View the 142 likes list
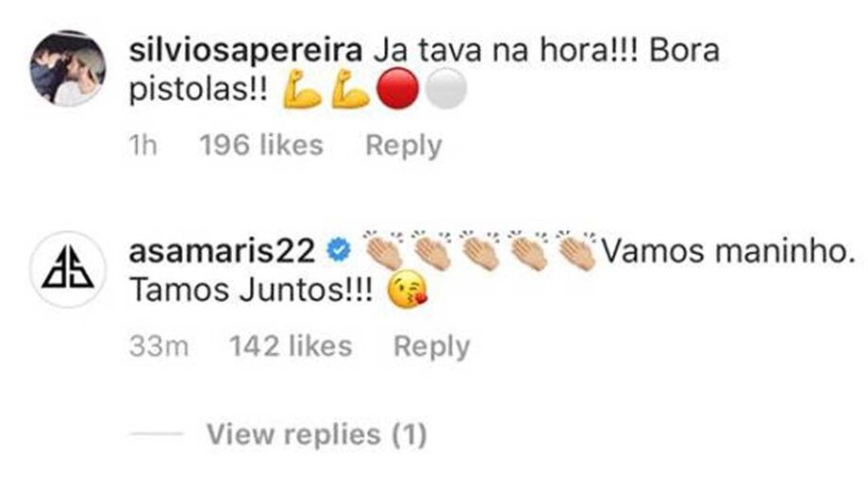 (x=291, y=346)
